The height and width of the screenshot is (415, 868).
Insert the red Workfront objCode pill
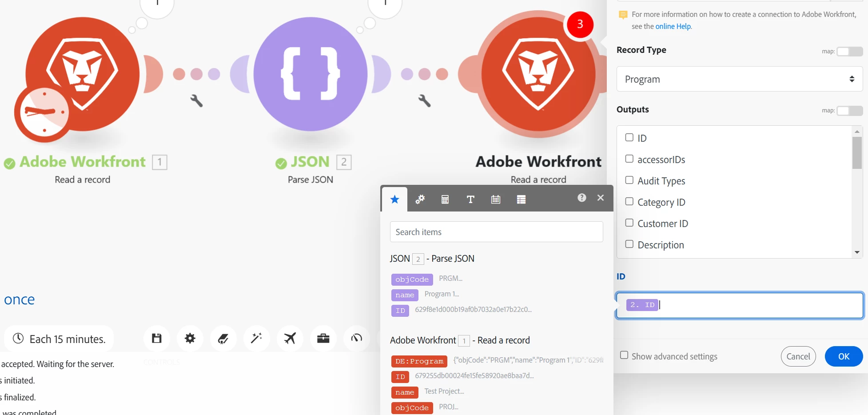(412, 408)
